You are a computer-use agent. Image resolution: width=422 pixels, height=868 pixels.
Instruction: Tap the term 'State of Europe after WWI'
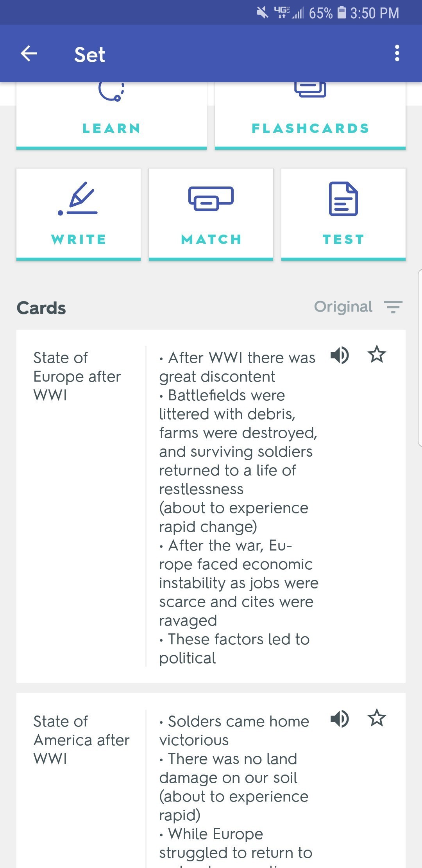pos(77,376)
